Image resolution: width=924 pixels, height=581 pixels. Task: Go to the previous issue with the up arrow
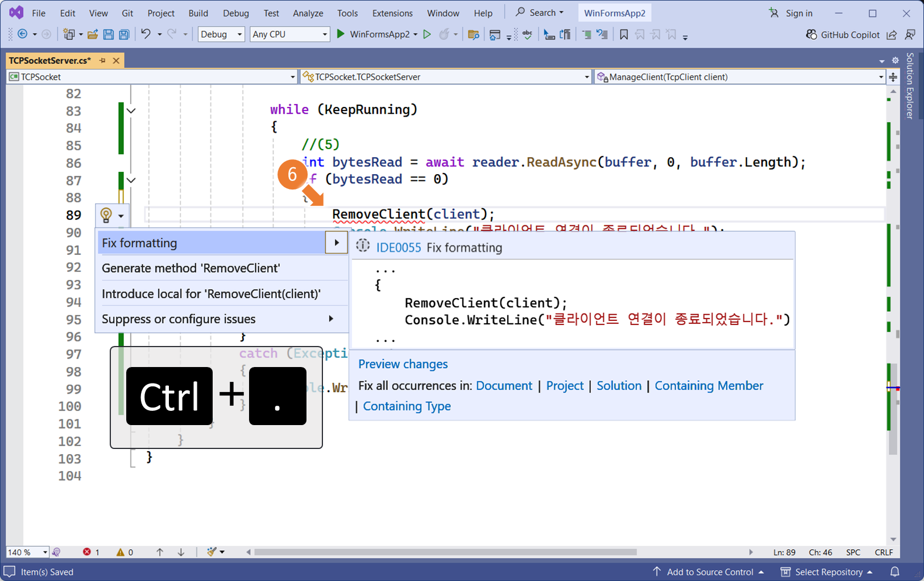coord(160,552)
